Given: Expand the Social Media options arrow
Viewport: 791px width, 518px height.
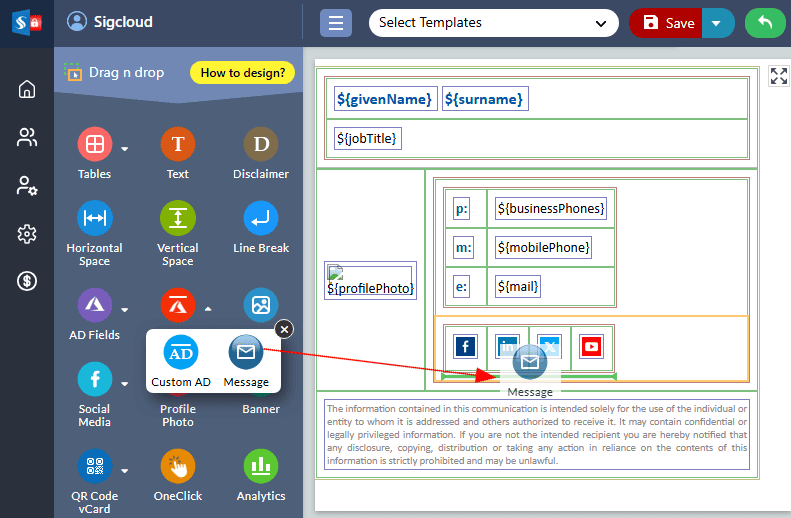Looking at the screenshot, I should tap(125, 384).
